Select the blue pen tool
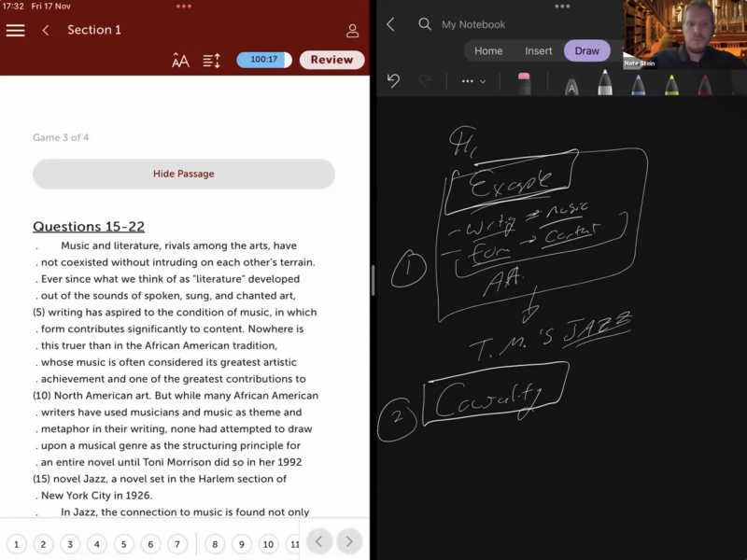The image size is (747, 560). (638, 84)
